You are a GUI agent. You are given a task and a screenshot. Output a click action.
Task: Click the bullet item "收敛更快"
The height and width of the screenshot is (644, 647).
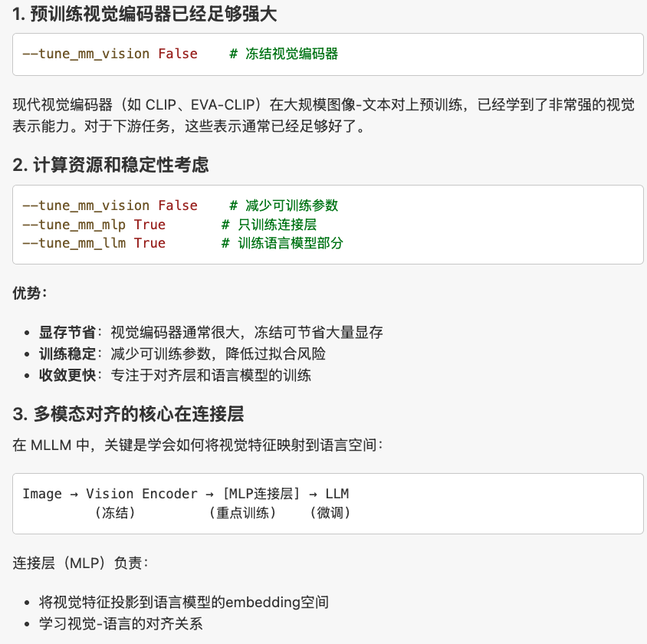pos(67,376)
